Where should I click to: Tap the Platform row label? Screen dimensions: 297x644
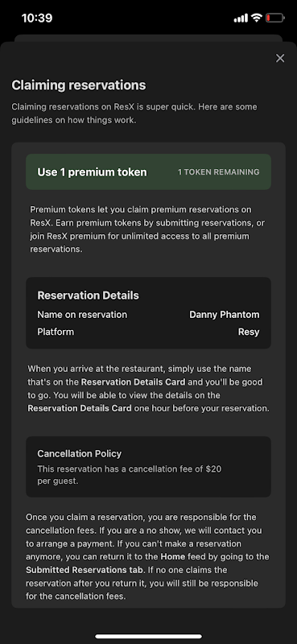coord(56,332)
